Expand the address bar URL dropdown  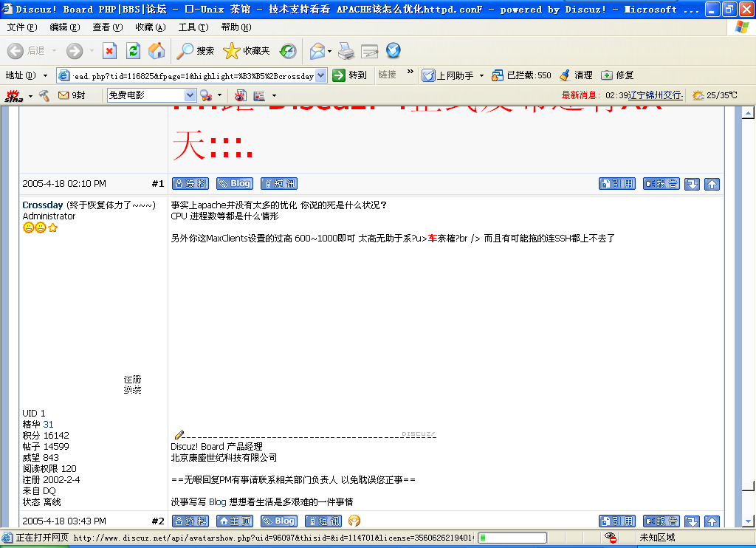pos(321,75)
